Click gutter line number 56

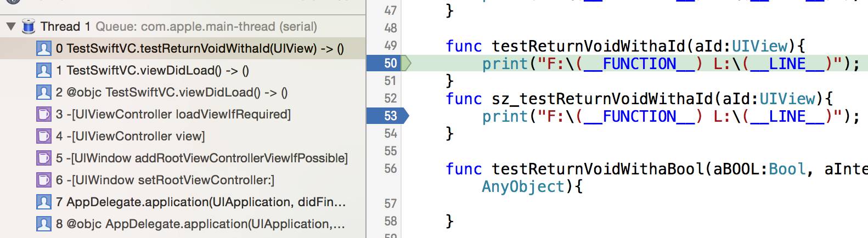[390, 168]
